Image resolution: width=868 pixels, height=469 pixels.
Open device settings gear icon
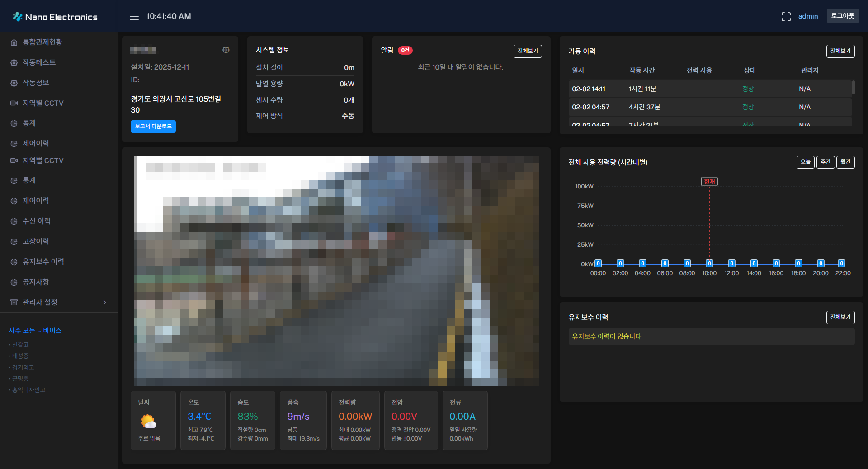click(226, 50)
